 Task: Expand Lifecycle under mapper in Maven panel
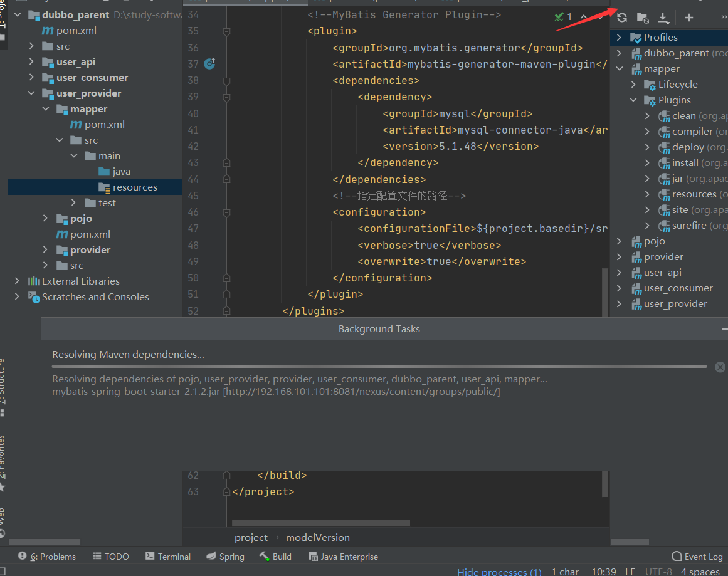[x=634, y=85]
